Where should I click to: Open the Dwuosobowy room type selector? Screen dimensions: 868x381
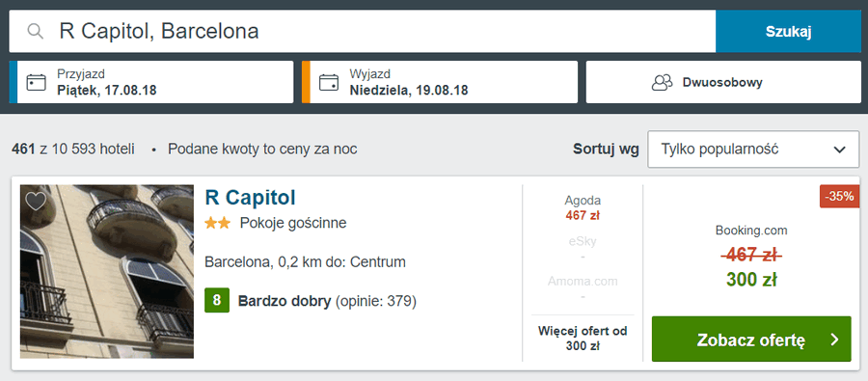(723, 82)
